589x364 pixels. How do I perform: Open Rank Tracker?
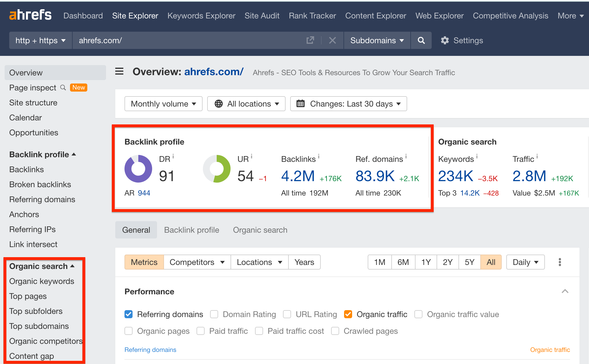[x=312, y=16]
